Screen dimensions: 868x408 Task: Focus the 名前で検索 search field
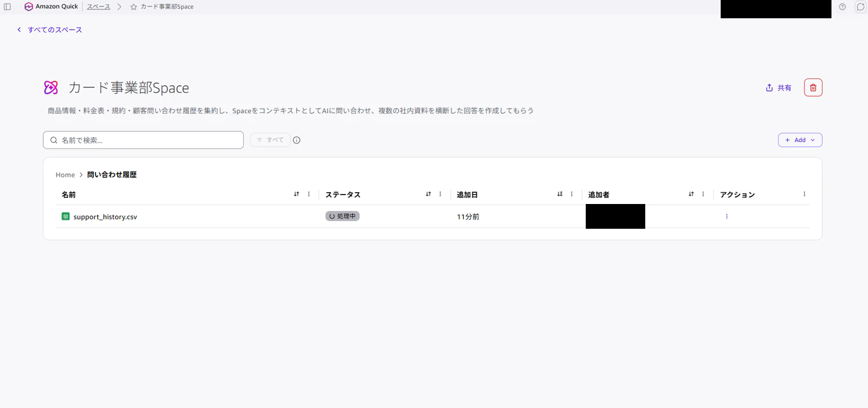[143, 140]
